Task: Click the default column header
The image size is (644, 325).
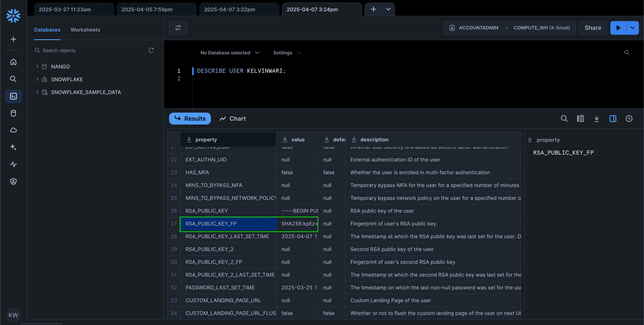Action: tap(332, 139)
